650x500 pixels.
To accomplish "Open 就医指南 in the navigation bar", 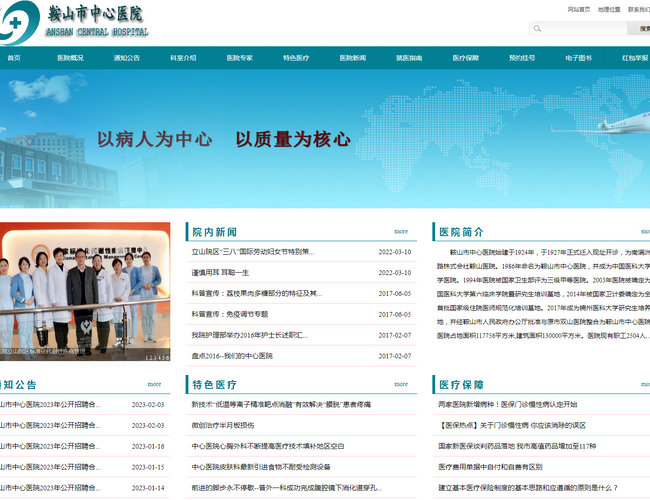I will [409, 58].
